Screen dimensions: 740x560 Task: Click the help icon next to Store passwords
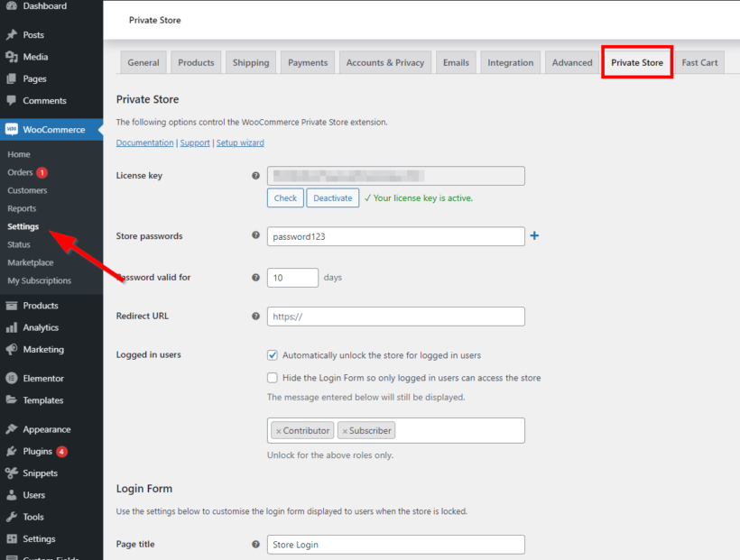pos(255,236)
